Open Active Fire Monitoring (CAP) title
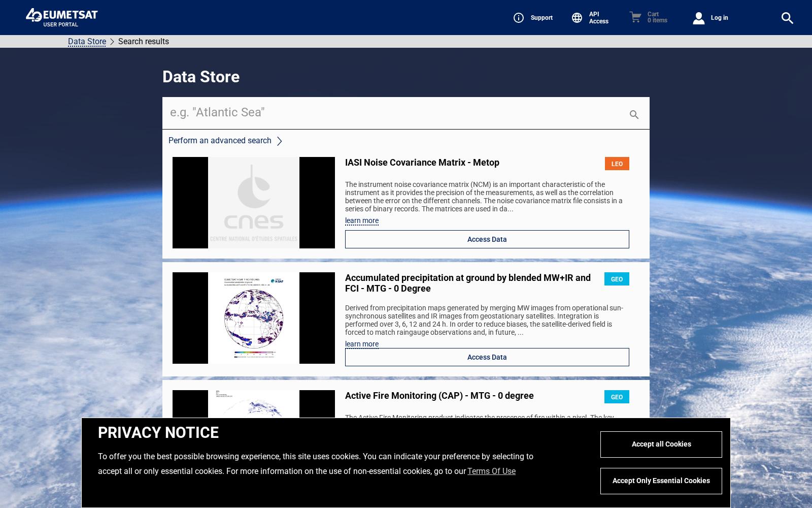The image size is (812, 508). (439, 396)
